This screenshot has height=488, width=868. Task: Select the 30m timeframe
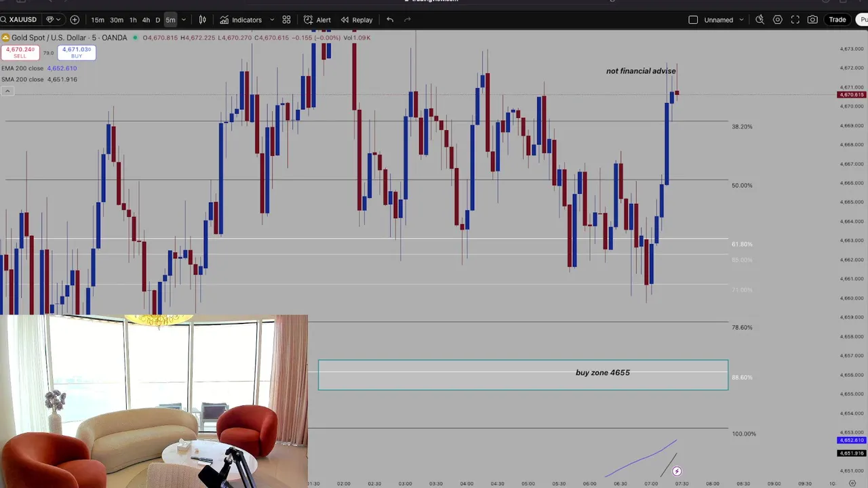coord(117,20)
